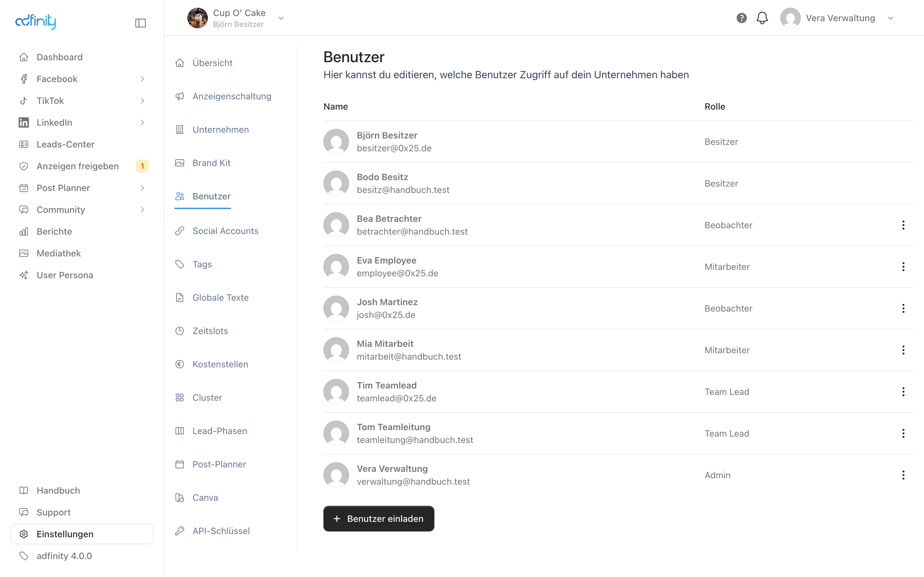This screenshot has width=924, height=577.
Task: Collapse the sidebar with the panel icon
Action: (x=141, y=23)
